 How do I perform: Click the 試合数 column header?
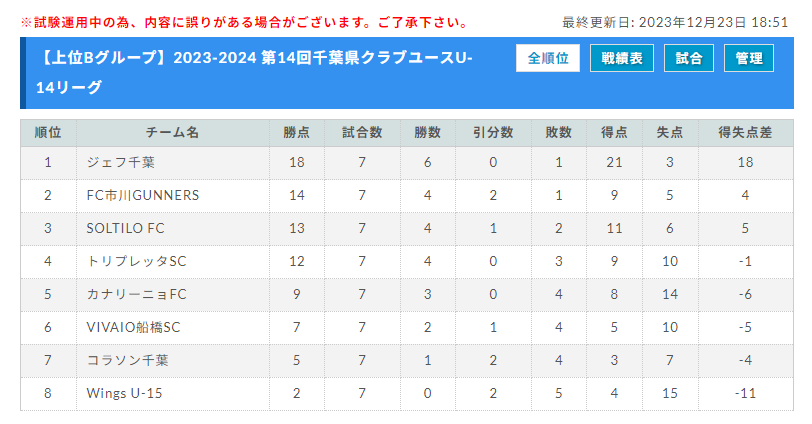362,133
